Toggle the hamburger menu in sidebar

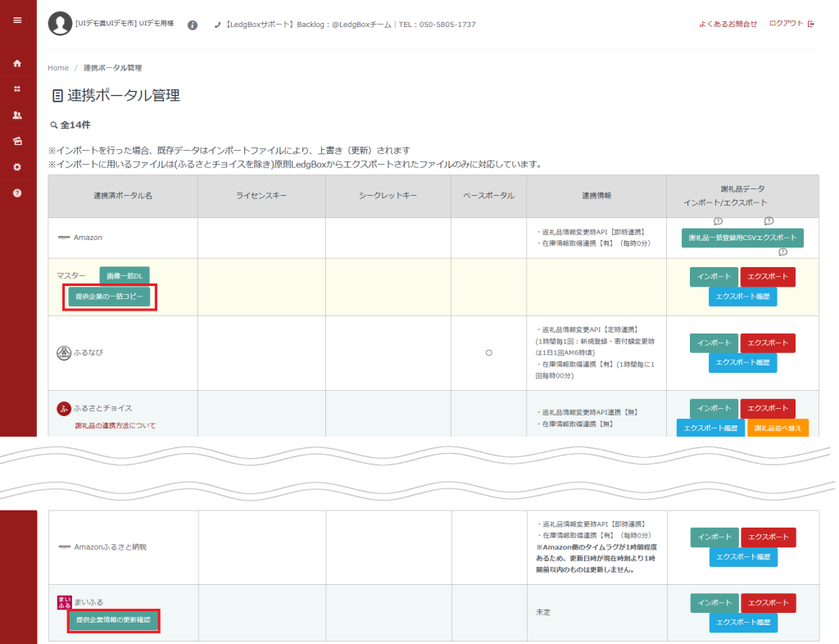pyautogui.click(x=17, y=20)
